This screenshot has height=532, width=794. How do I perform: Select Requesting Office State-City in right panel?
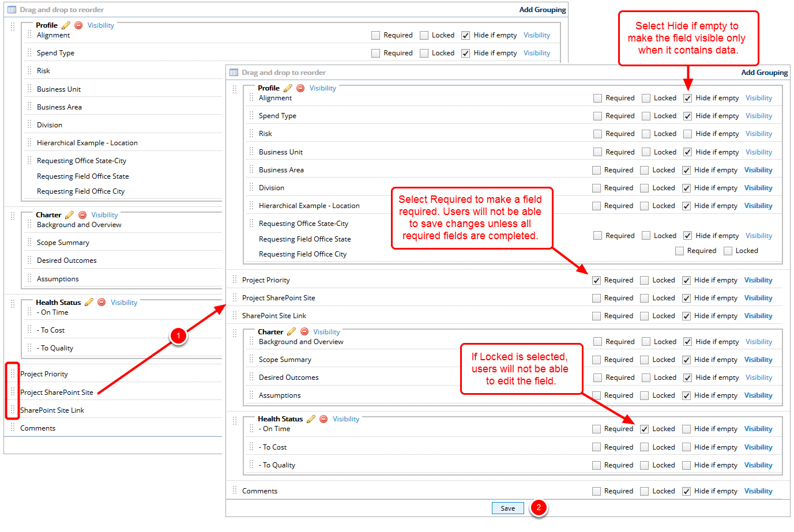coord(303,224)
